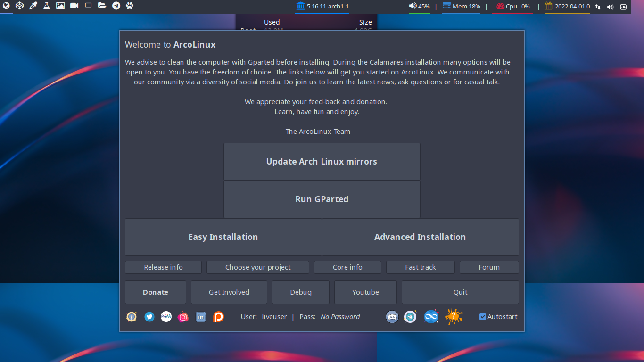Click Choose your project button
Viewport: 644px width, 362px height.
click(258, 267)
